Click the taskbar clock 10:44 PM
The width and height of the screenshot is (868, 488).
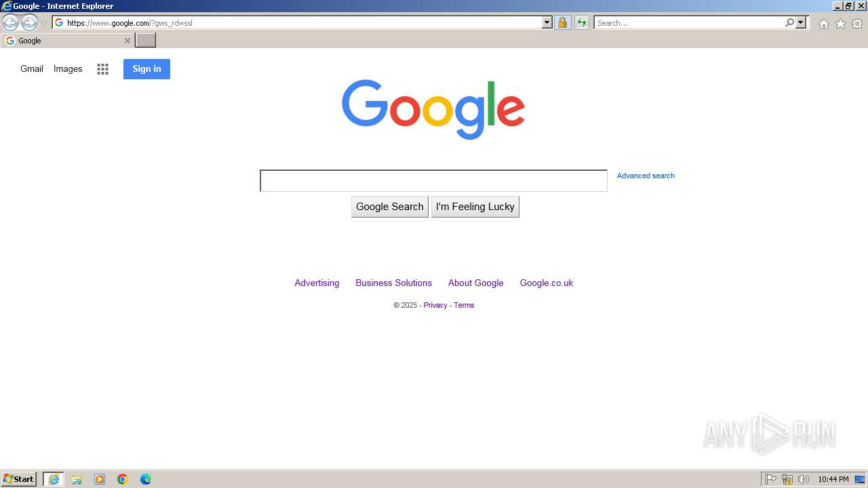833,479
